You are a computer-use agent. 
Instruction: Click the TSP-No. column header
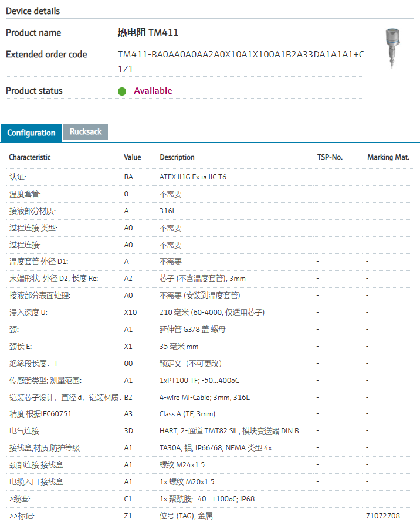330,157
